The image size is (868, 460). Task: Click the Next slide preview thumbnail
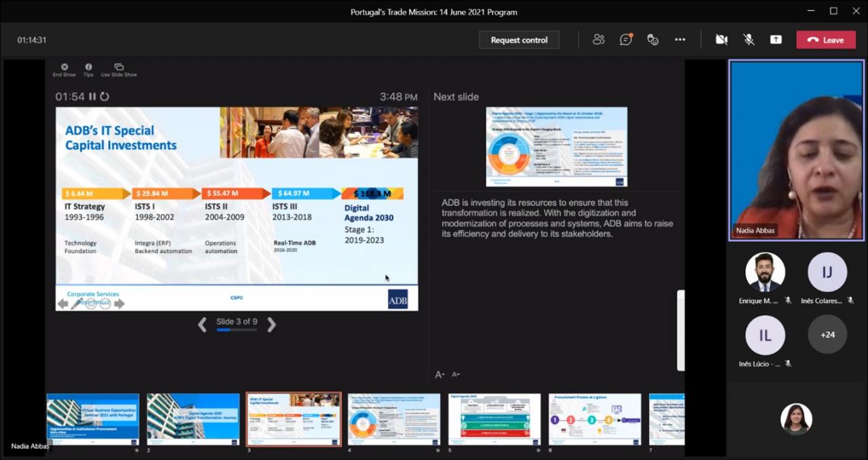pos(557,146)
